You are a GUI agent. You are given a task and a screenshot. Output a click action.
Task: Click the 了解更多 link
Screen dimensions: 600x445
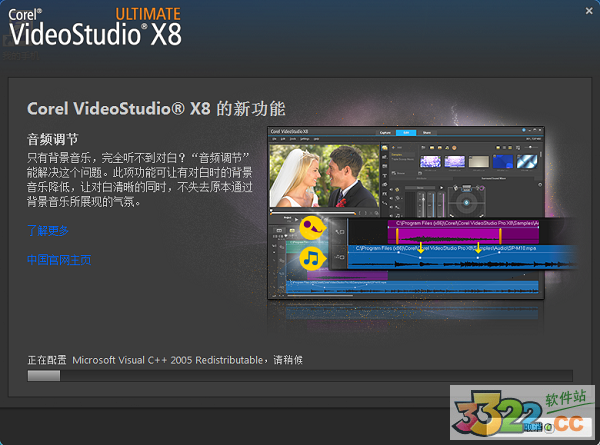click(48, 231)
